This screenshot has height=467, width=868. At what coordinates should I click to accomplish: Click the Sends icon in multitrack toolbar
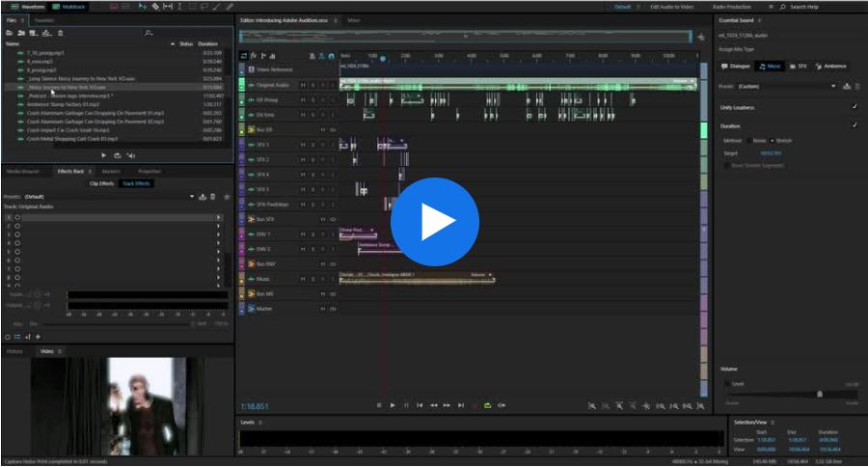pos(263,56)
